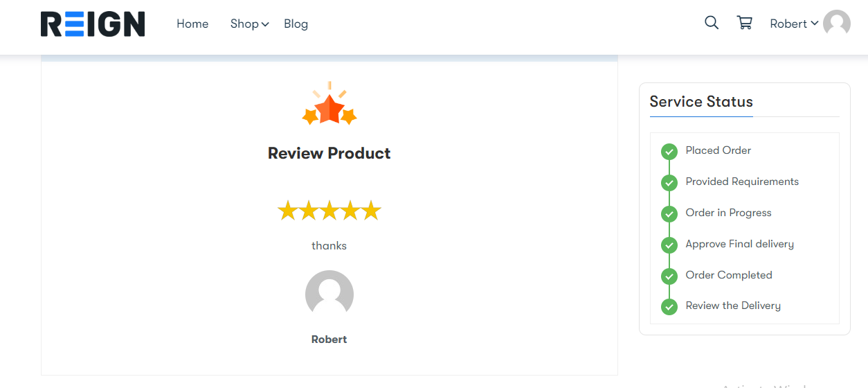
Task: Click the star cluster Review Product icon
Action: click(x=329, y=103)
